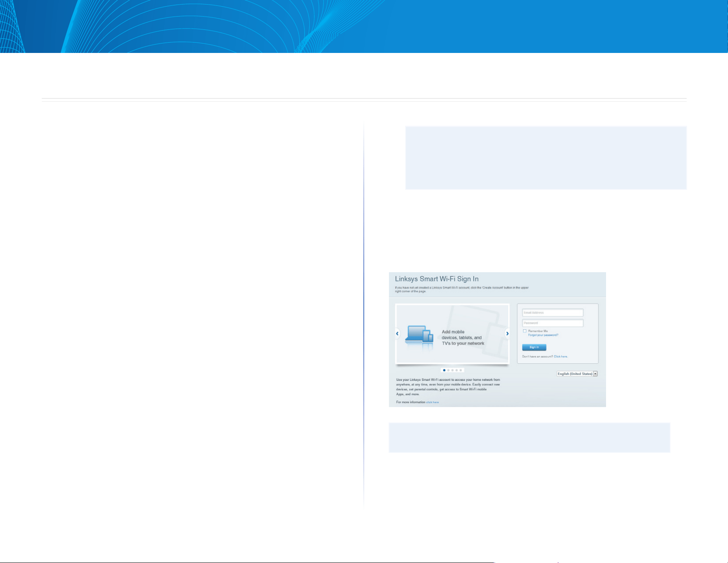Click into the Email Address field
The height and width of the screenshot is (563, 728).
(553, 313)
